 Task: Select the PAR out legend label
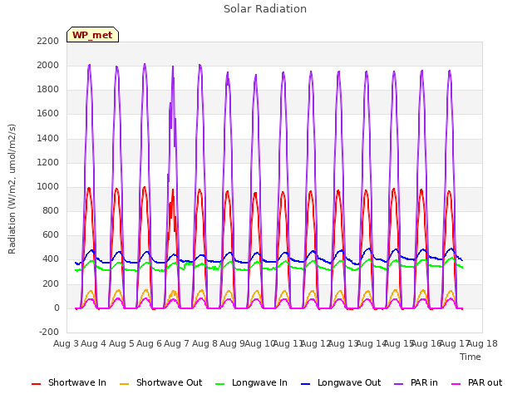[x=485, y=382]
